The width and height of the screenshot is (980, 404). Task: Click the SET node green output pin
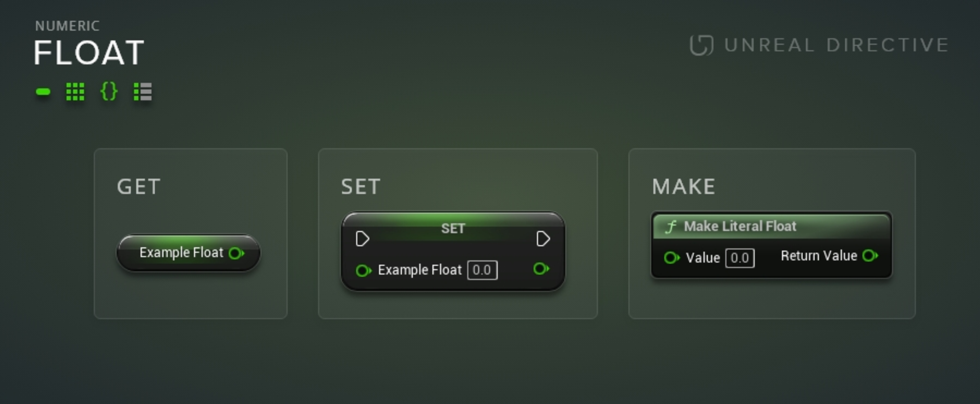click(541, 269)
